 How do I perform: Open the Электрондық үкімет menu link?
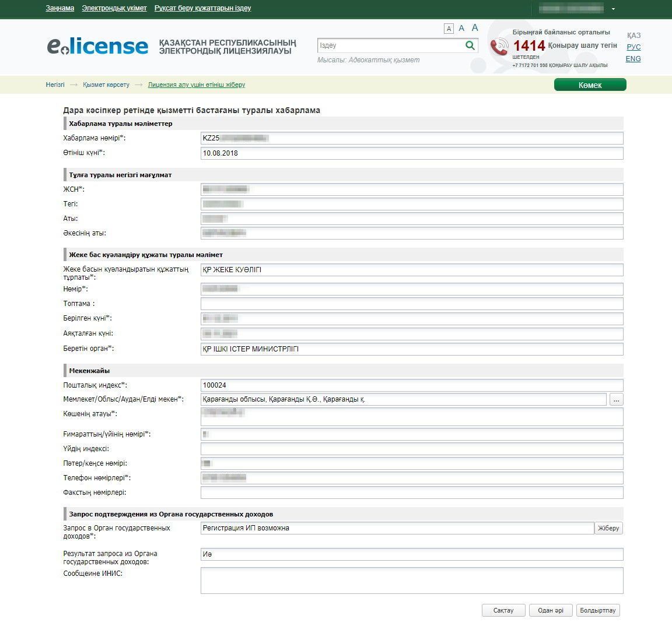pyautogui.click(x=114, y=8)
